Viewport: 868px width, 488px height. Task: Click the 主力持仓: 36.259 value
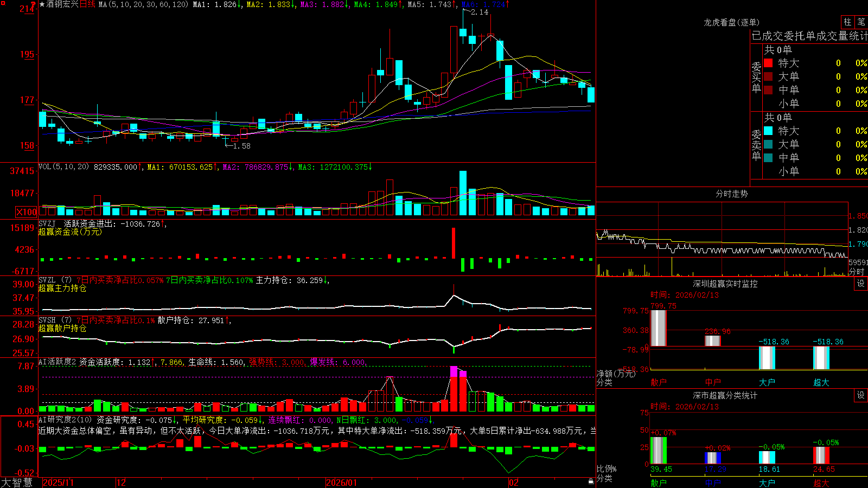[x=290, y=280]
